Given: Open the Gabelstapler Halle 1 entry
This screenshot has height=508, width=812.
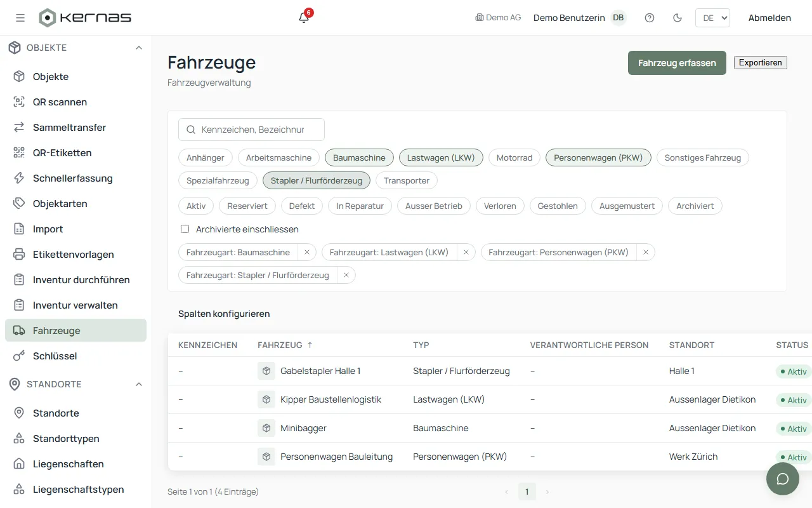Looking at the screenshot, I should (320, 371).
